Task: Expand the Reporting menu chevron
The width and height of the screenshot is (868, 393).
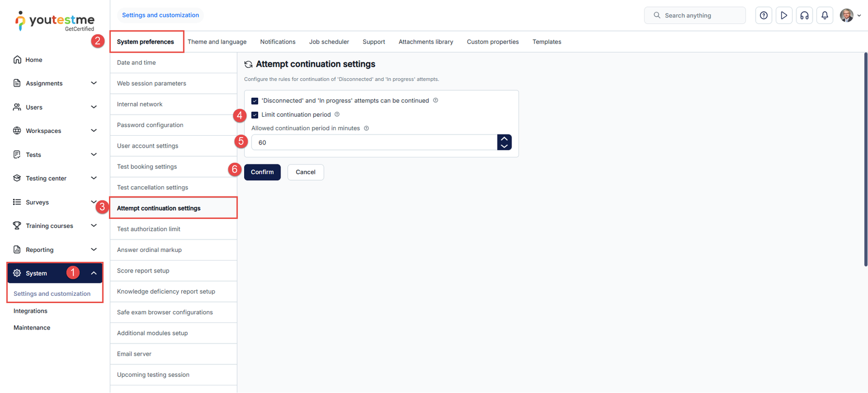Action: point(94,250)
